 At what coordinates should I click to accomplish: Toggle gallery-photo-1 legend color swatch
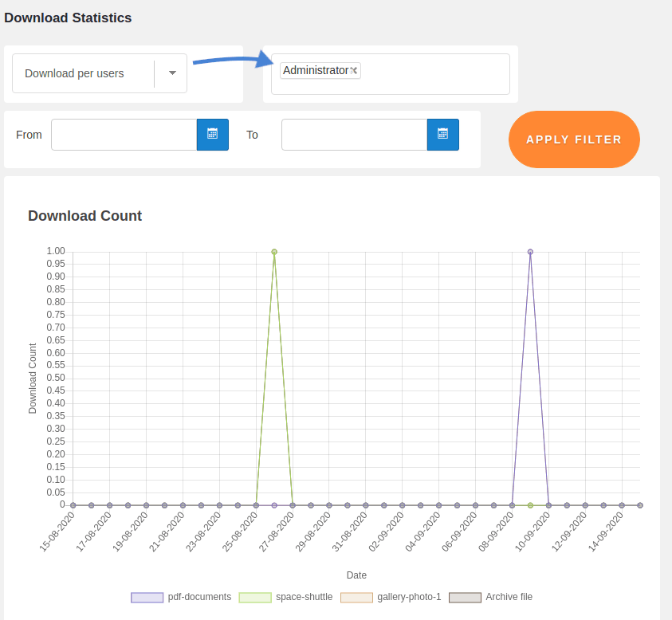[356, 597]
